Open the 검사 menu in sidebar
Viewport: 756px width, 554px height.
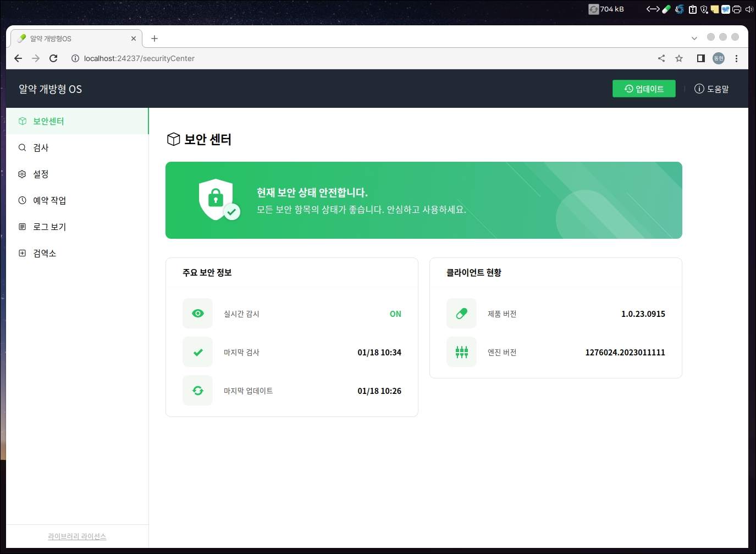click(41, 147)
